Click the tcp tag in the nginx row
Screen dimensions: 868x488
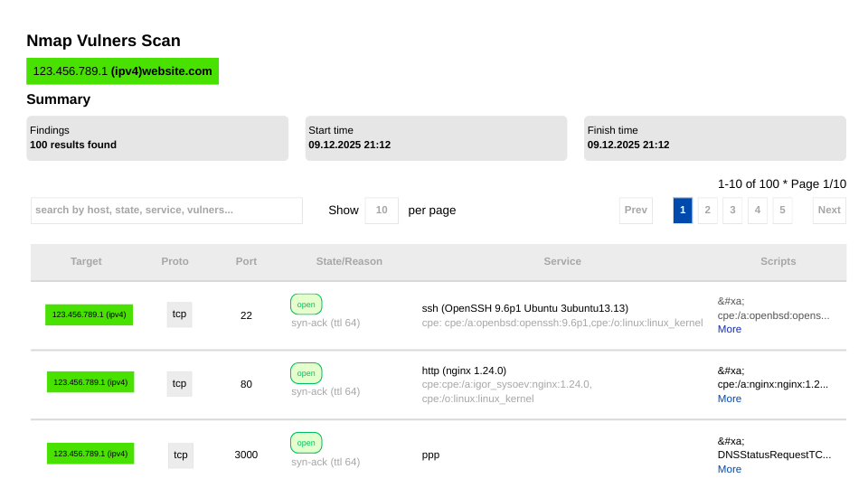coord(179,383)
